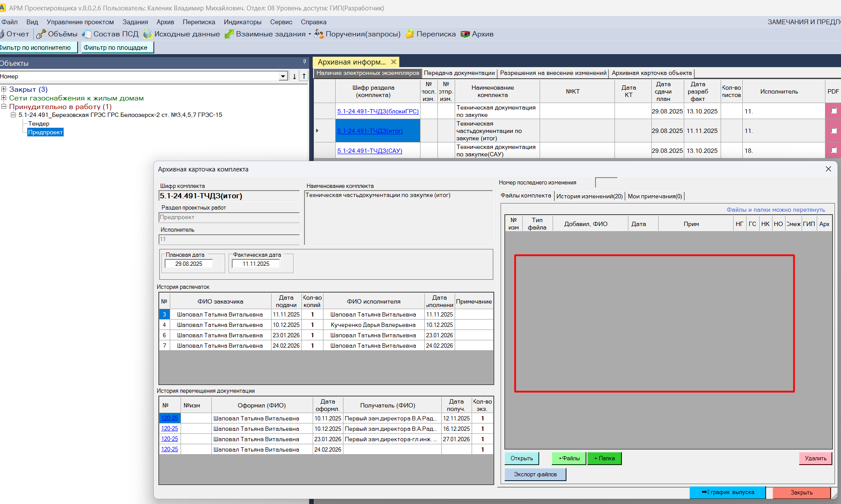Expand the Закрыт (3) tree node

[x=3, y=89]
